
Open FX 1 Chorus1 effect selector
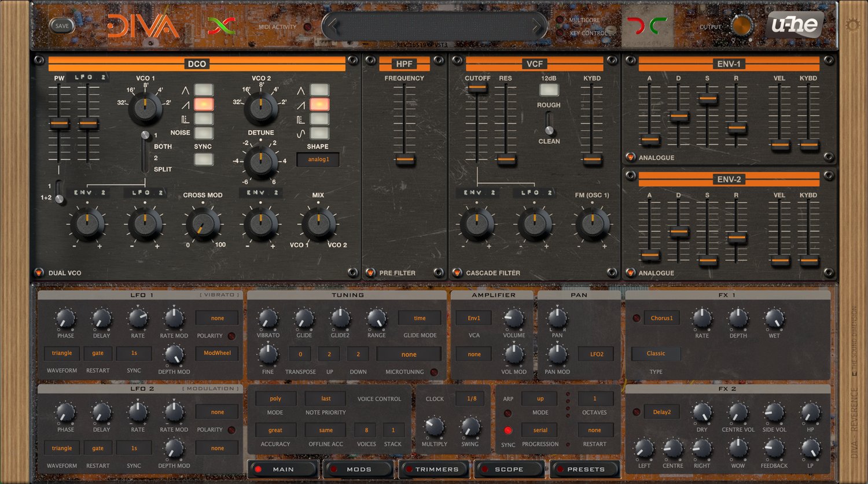tap(662, 318)
